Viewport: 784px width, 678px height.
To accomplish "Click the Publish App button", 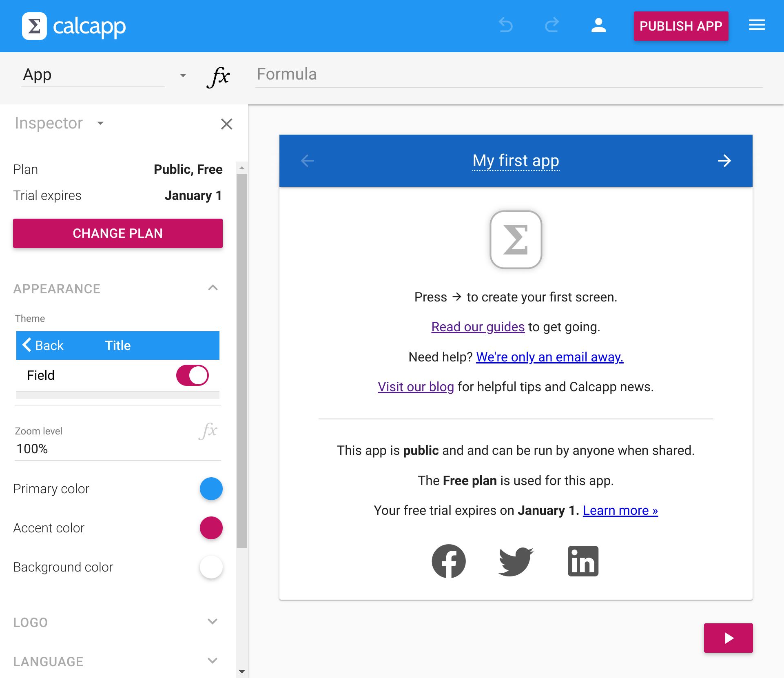I will (x=680, y=26).
